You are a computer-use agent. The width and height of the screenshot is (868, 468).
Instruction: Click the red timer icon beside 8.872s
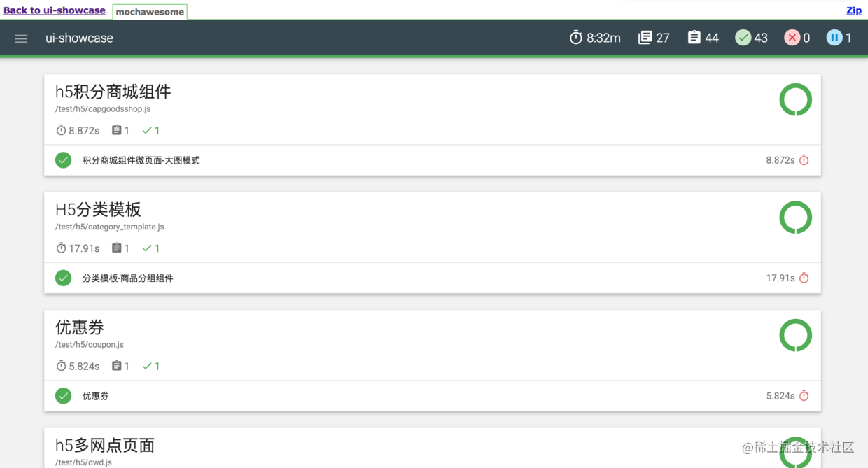point(804,160)
